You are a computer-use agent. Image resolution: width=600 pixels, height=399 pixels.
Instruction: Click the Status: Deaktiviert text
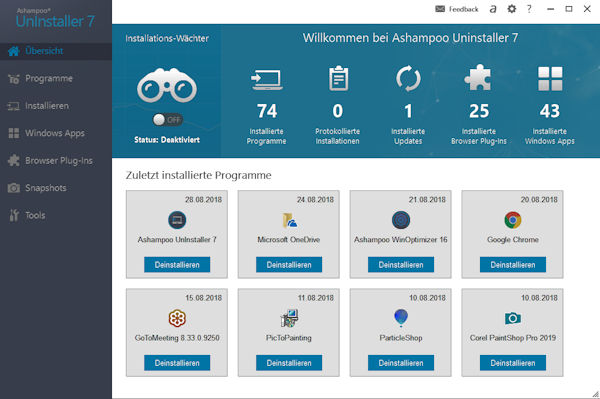pos(167,140)
